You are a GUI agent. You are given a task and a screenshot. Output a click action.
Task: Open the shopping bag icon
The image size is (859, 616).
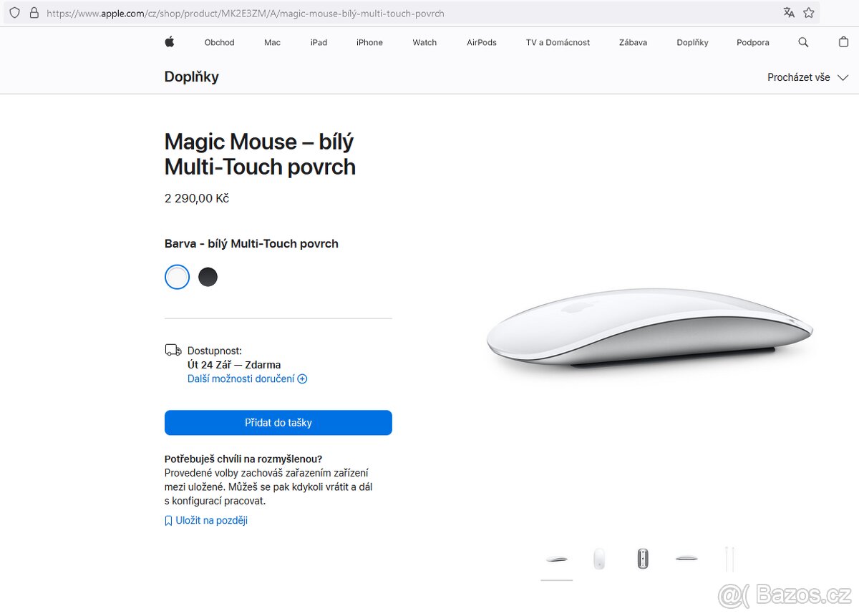tap(843, 42)
